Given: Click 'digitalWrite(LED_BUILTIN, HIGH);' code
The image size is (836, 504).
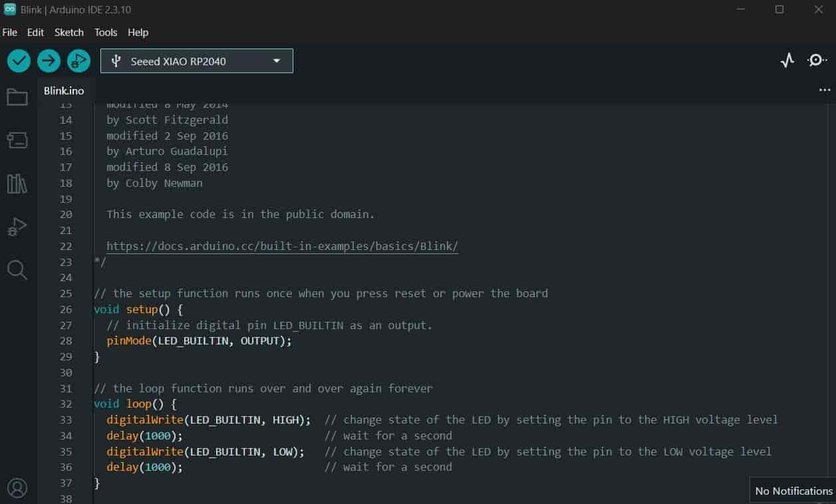Looking at the screenshot, I should (x=209, y=420).
